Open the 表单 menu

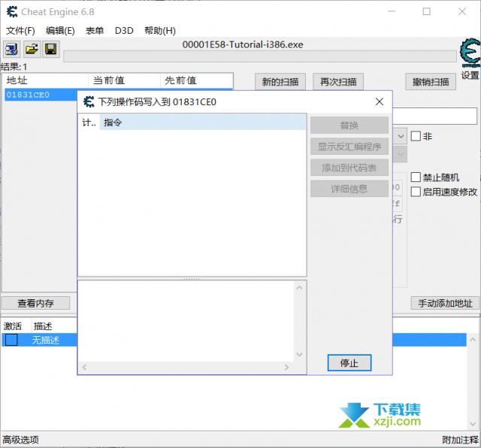95,31
